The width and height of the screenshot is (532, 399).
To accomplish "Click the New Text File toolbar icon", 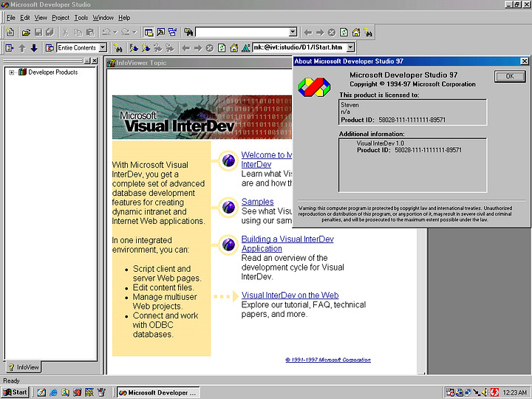I will [10, 33].
